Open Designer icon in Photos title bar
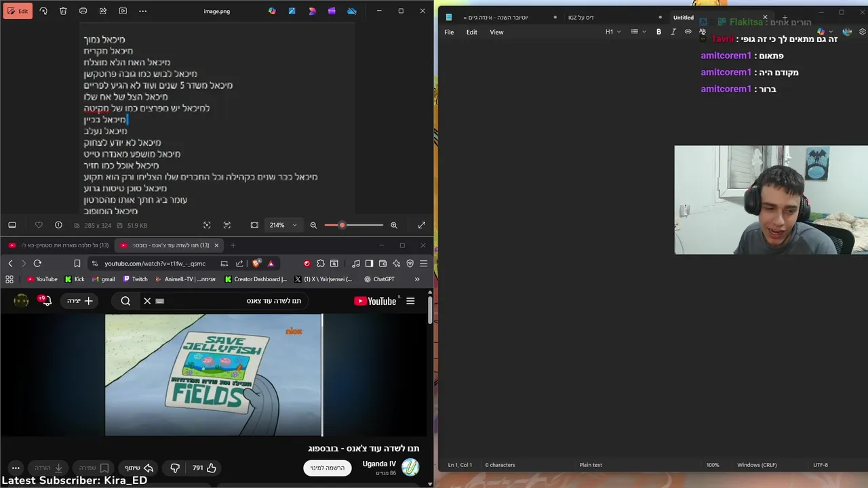Image resolution: width=868 pixels, height=488 pixels. (292, 11)
